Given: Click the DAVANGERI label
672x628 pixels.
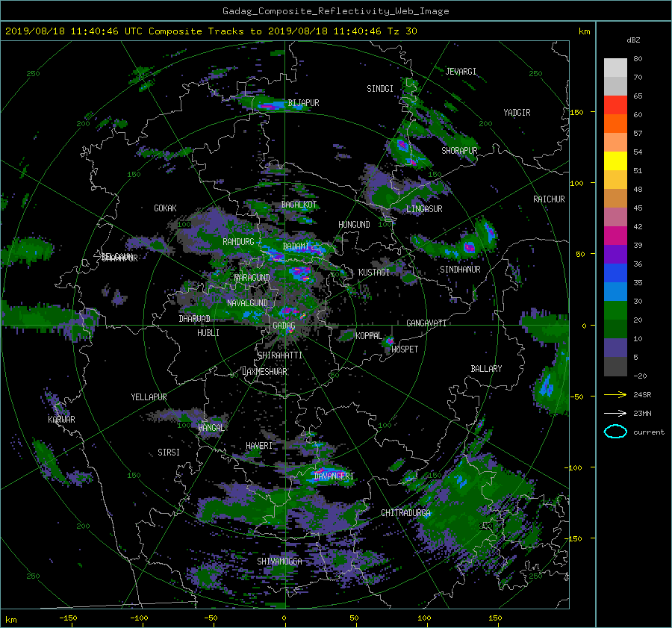Looking at the screenshot, I should 334,476.
